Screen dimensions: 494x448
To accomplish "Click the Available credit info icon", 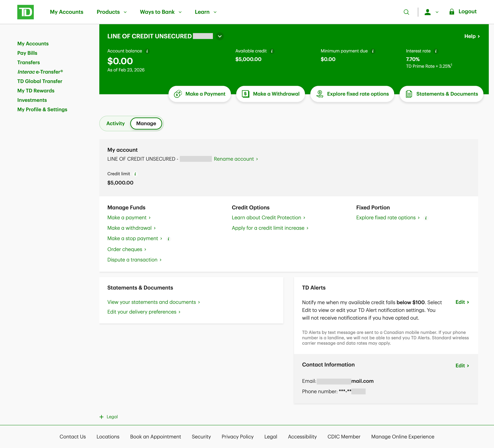I will 272,51.
